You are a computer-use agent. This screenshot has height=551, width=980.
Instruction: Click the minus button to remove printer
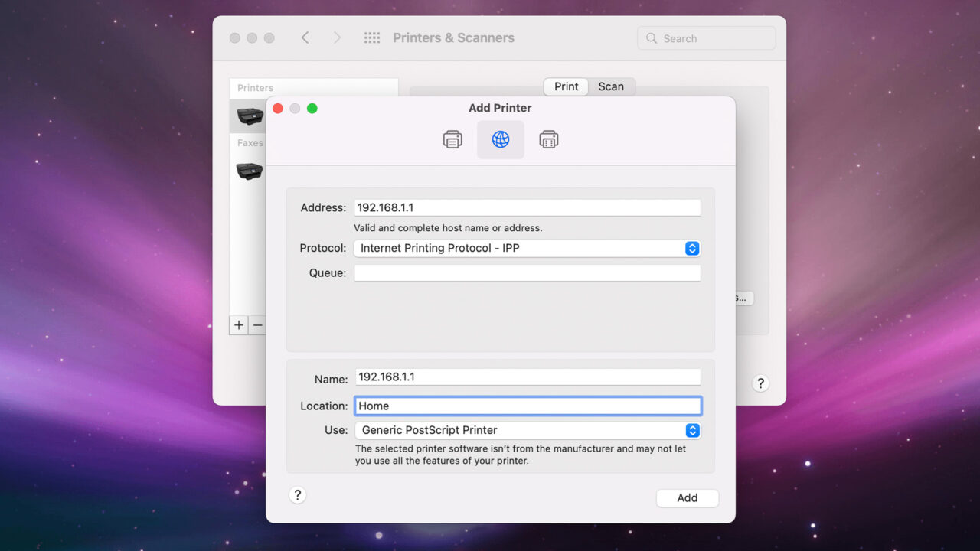[x=258, y=325]
